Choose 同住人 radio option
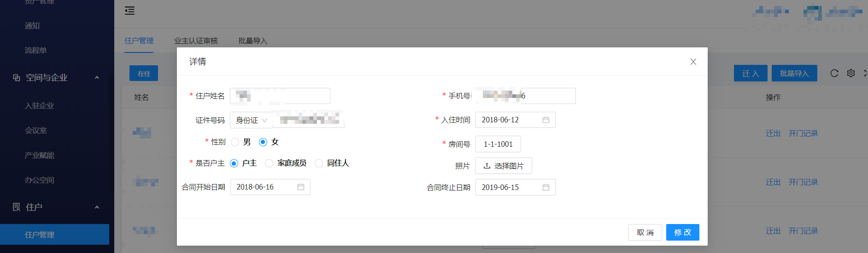The width and height of the screenshot is (868, 253). pyautogui.click(x=319, y=163)
